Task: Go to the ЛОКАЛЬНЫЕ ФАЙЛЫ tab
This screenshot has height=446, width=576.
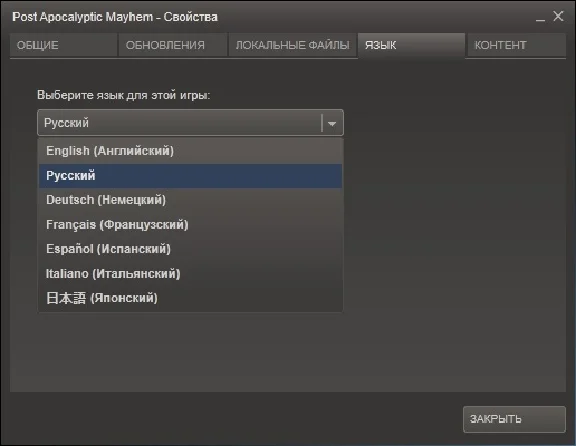Action: pos(292,45)
